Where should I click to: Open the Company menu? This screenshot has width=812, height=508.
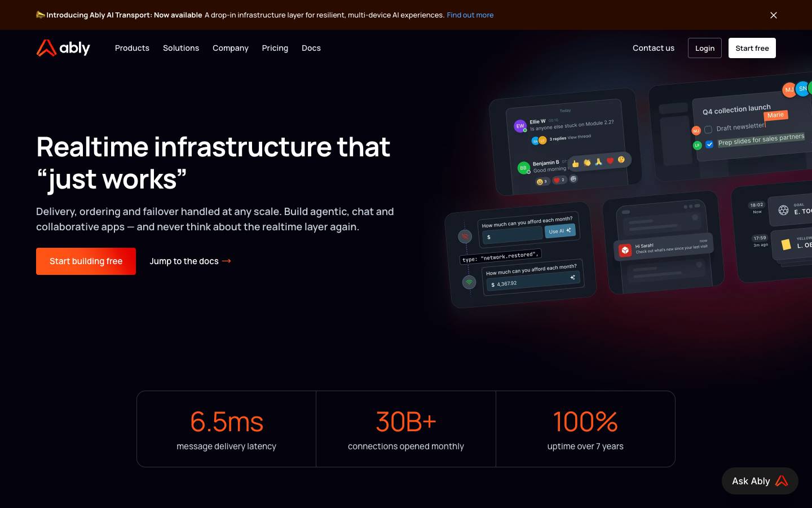tap(231, 48)
